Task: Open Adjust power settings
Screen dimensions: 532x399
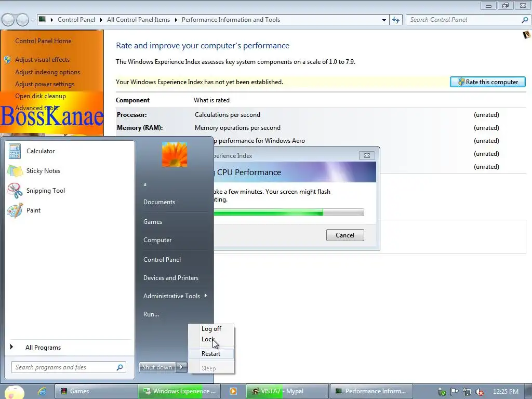Action: (x=45, y=84)
